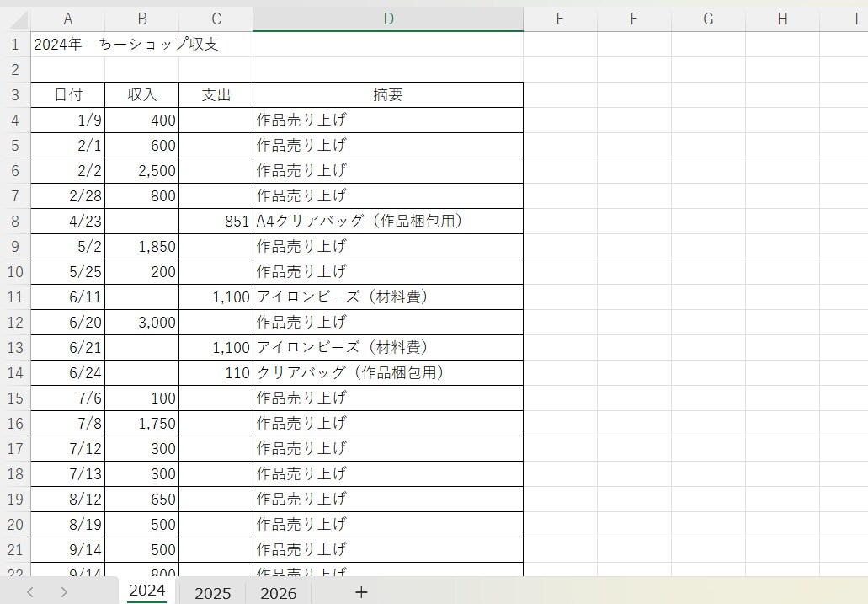
Task: Select column D header
Action: (x=388, y=19)
